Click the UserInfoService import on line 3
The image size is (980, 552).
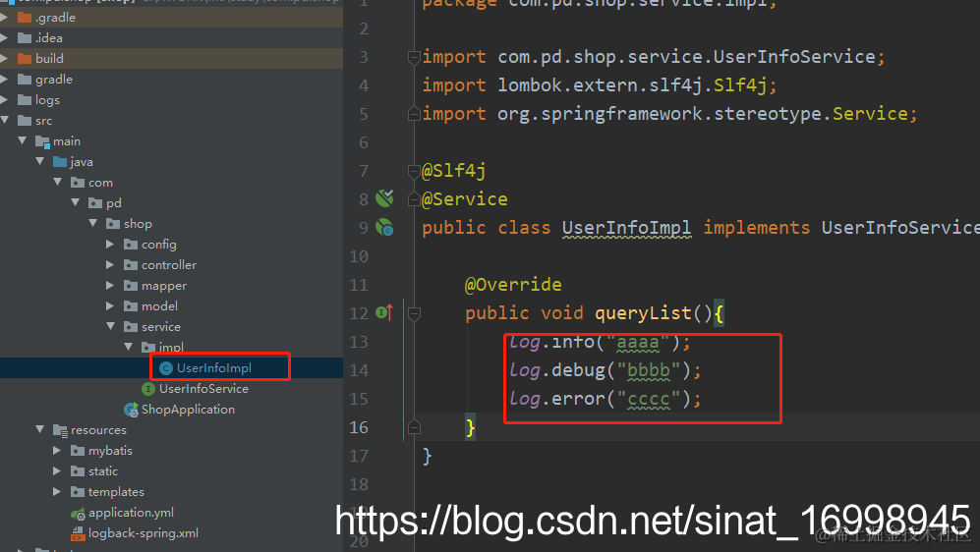[653, 57]
